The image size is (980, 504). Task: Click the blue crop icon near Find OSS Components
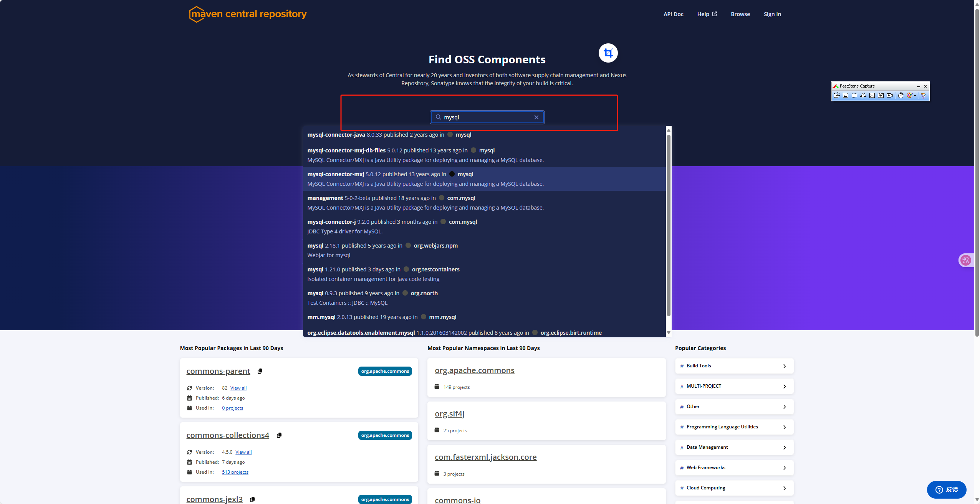tap(608, 53)
